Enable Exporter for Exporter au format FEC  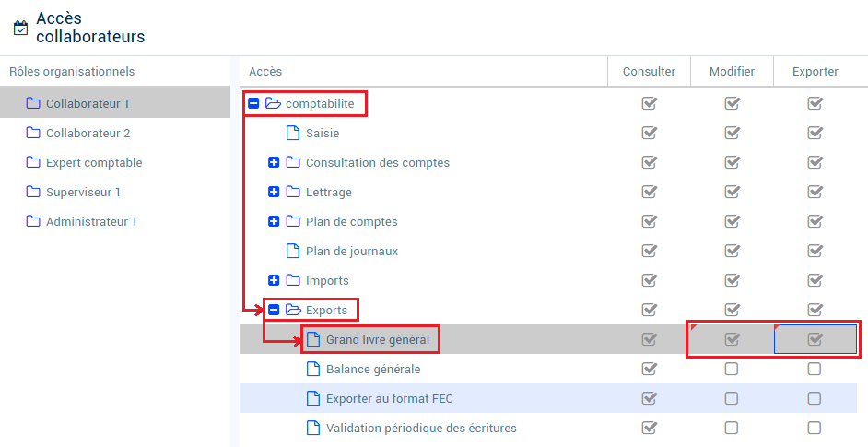click(815, 398)
